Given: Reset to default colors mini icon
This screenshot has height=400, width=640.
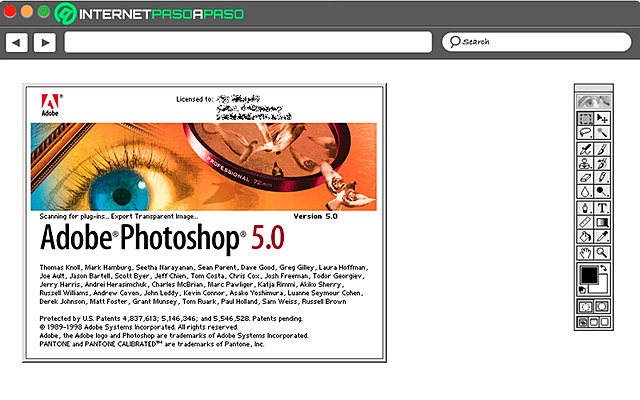Looking at the screenshot, I should click(582, 290).
